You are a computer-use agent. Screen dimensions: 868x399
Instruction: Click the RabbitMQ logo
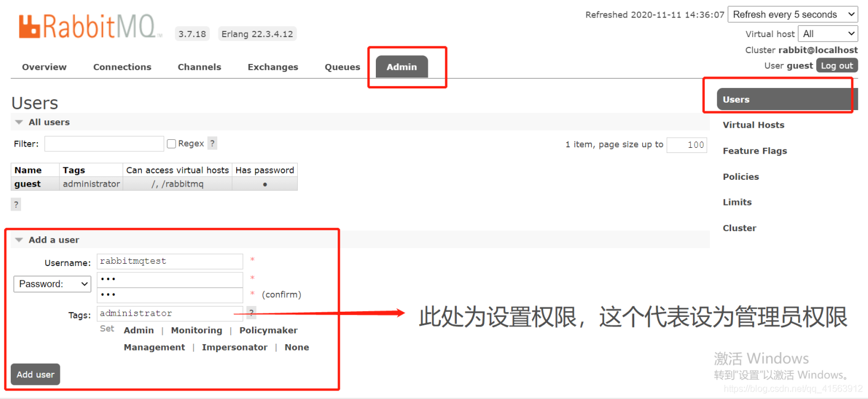(x=90, y=27)
